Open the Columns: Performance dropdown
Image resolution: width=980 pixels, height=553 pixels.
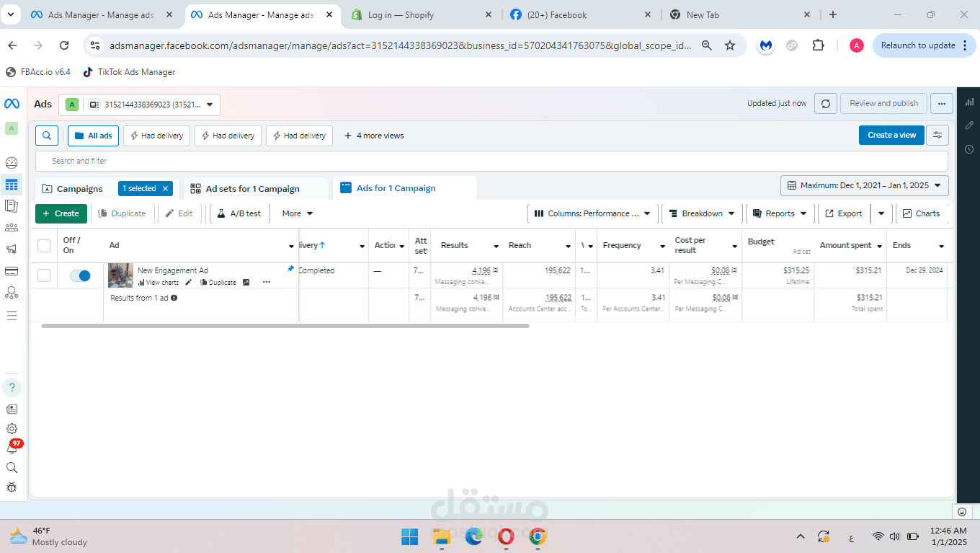point(592,213)
